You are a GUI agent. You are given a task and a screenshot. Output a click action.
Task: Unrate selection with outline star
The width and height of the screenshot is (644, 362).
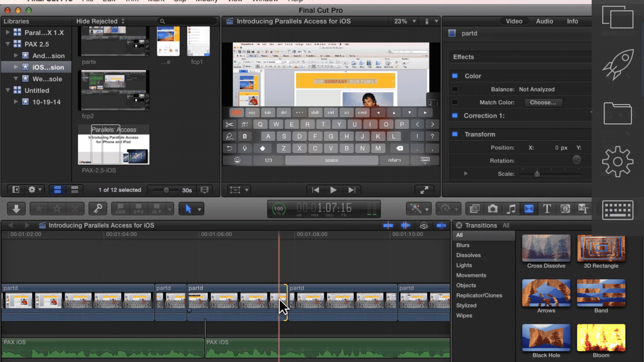[x=57, y=209]
